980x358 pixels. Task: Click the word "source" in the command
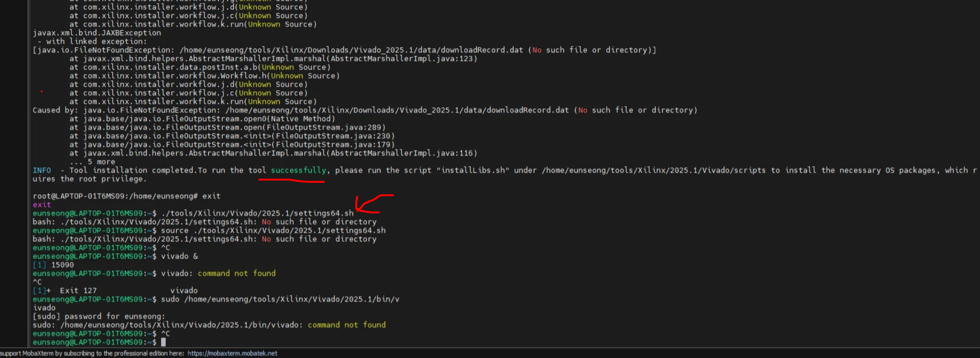175,231
